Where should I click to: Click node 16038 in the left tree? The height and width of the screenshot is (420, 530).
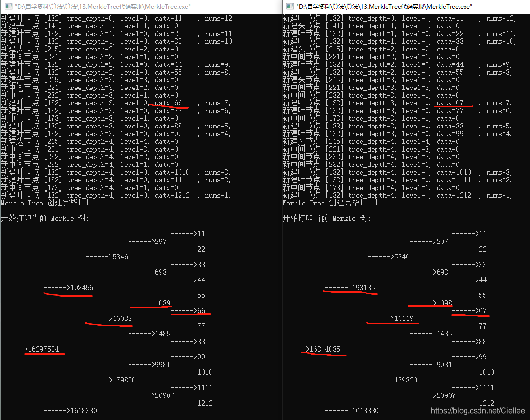pyautogui.click(x=122, y=318)
